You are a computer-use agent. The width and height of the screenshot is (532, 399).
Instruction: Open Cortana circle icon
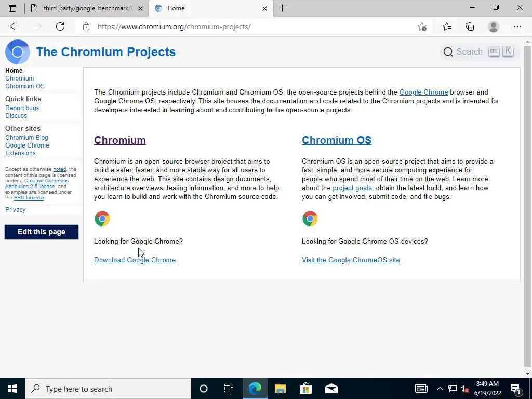click(203, 389)
